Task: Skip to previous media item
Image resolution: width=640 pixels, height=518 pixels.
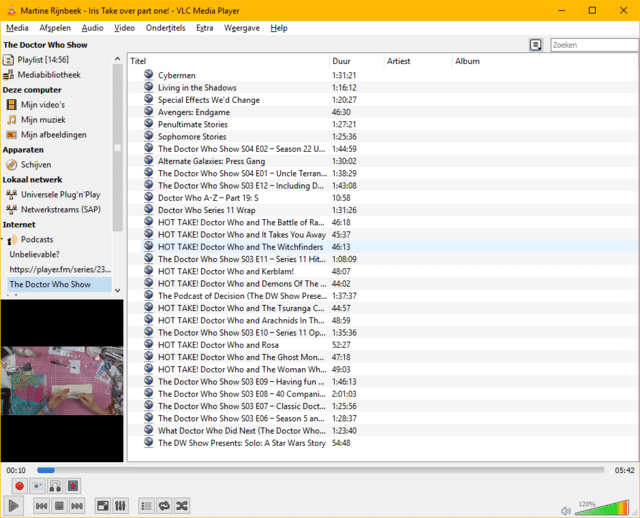Action: point(41,506)
